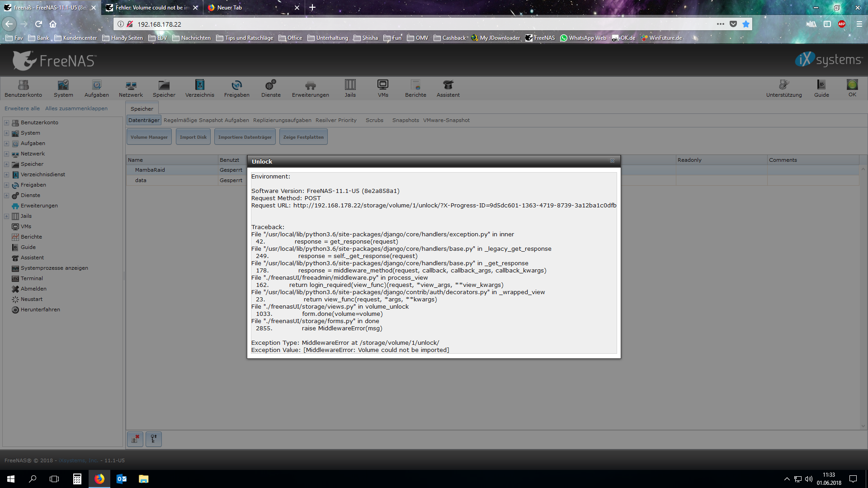This screenshot has width=868, height=488.
Task: Open the Freigaben toolbar icon
Action: click(x=237, y=88)
